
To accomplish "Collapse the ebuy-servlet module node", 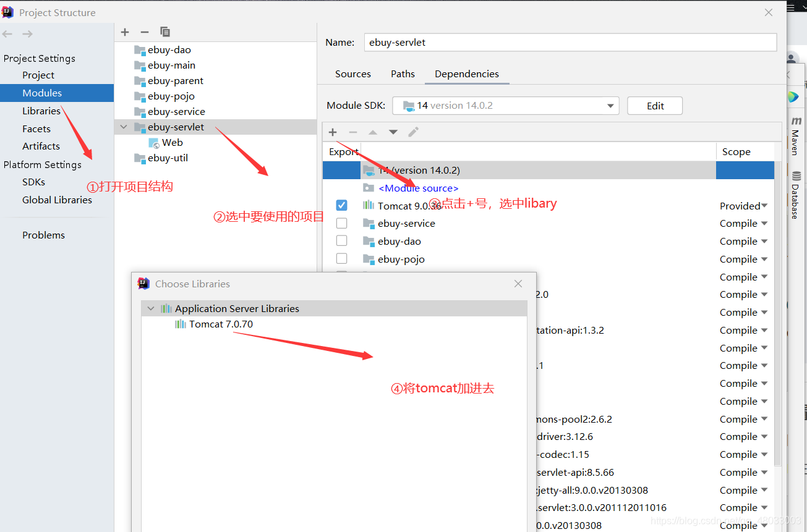I will coord(124,127).
